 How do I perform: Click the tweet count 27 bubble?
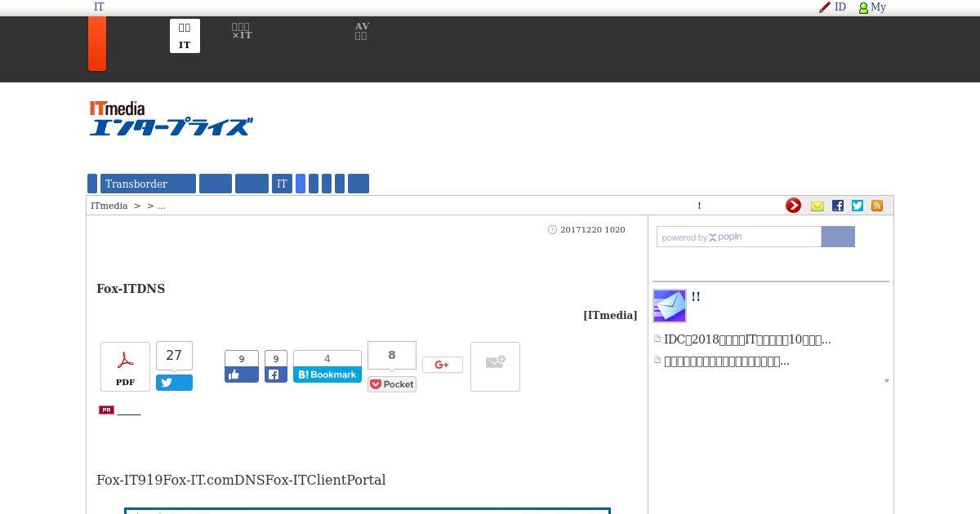pyautogui.click(x=174, y=356)
